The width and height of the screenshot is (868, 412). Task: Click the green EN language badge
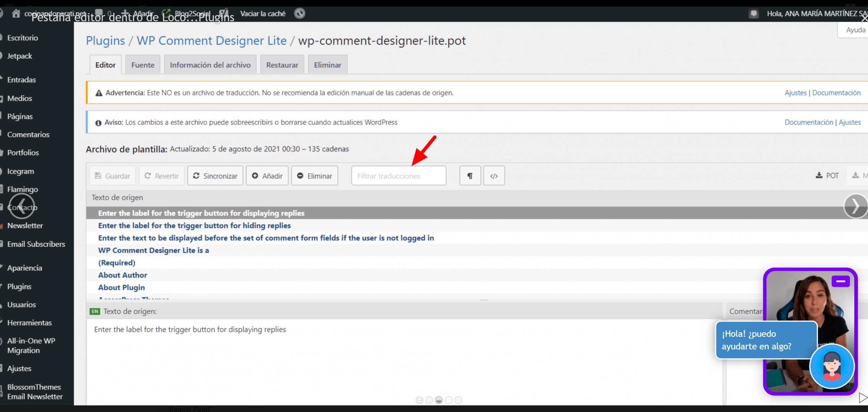coord(95,311)
